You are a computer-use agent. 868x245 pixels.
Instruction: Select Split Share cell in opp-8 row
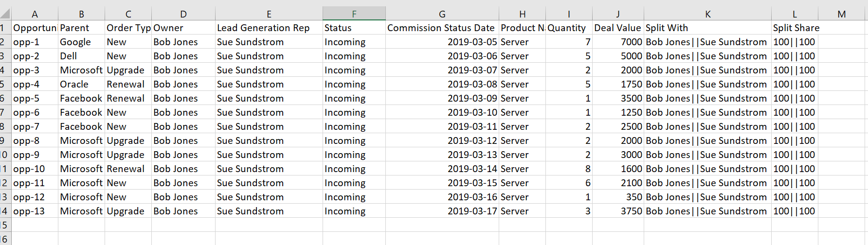(x=795, y=140)
